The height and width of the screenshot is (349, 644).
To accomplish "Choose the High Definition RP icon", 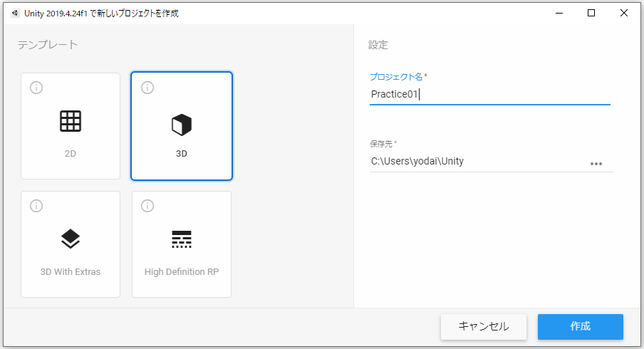I will pos(182,239).
